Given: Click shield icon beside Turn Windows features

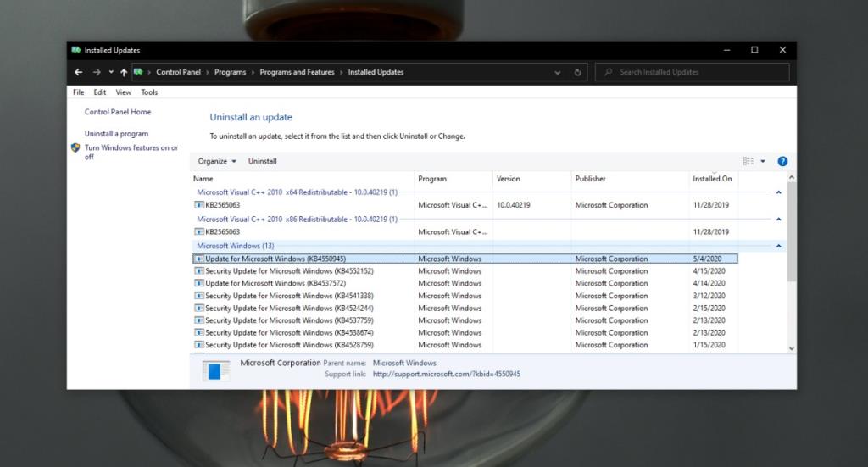Looking at the screenshot, I should point(75,148).
